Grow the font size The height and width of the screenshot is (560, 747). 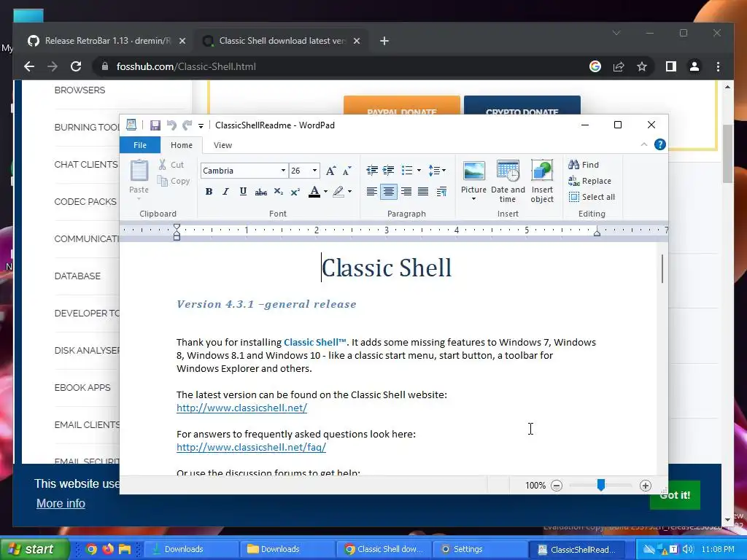click(x=330, y=171)
